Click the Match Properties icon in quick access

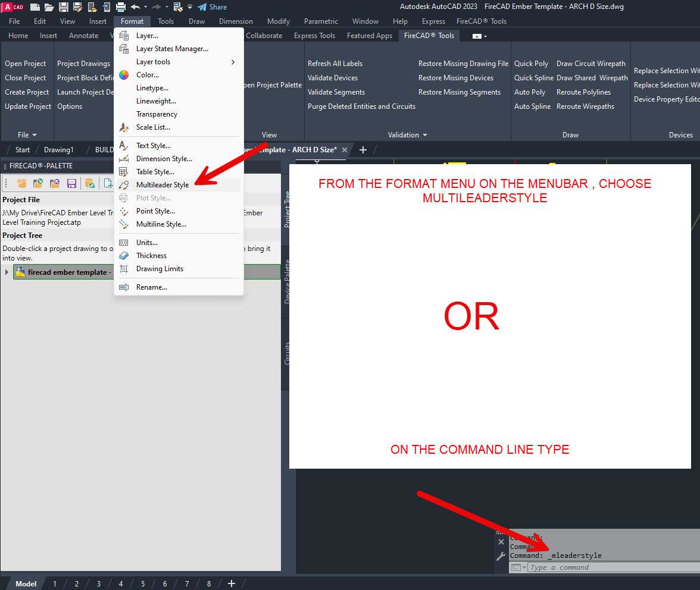click(177, 7)
